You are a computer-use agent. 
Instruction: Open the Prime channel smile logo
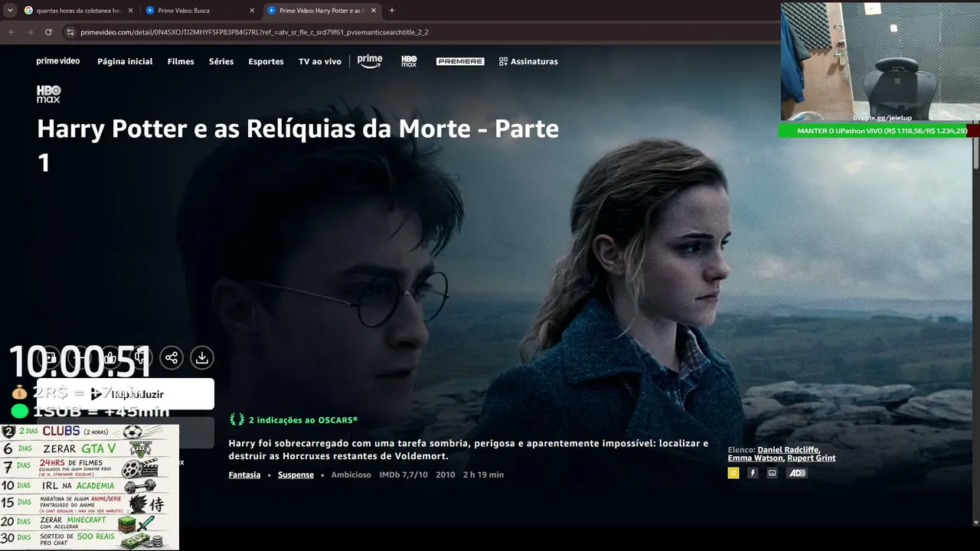point(370,61)
